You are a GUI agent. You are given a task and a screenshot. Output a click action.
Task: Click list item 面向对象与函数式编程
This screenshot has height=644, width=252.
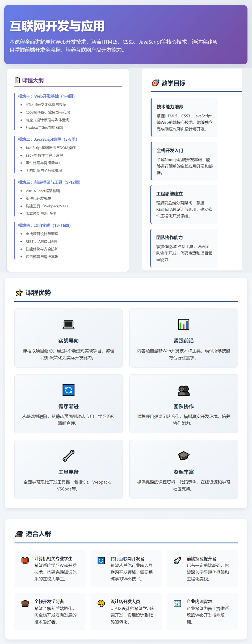[x=44, y=170]
